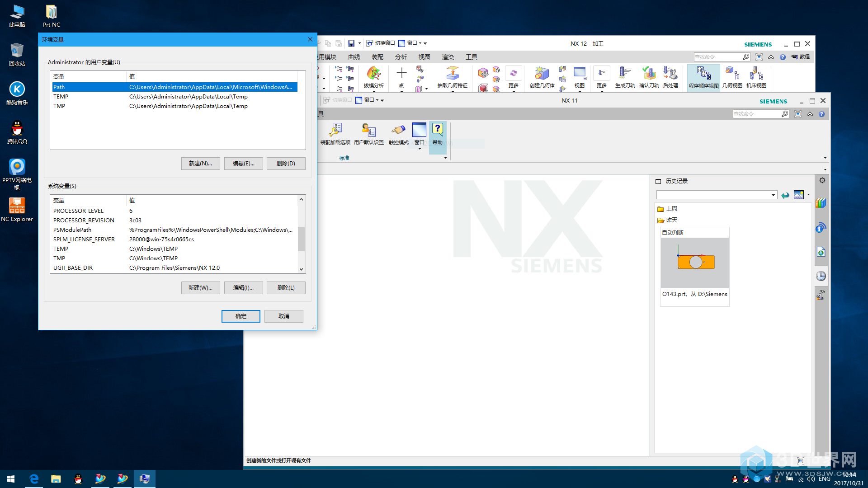Open the 装配 ribbon tab in NX 12
868x488 pixels.
click(x=377, y=57)
